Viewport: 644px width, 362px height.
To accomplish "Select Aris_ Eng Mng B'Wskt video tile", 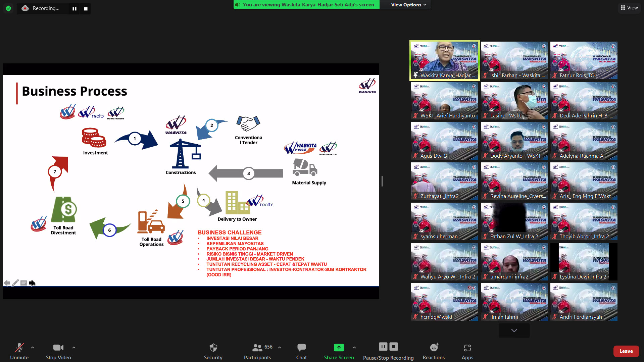I will click(x=584, y=181).
